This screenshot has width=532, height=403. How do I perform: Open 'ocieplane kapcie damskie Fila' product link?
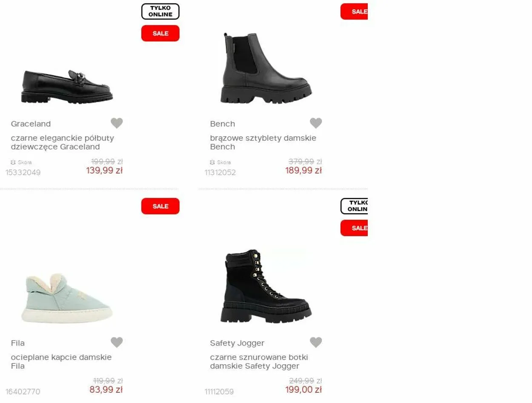(x=61, y=361)
